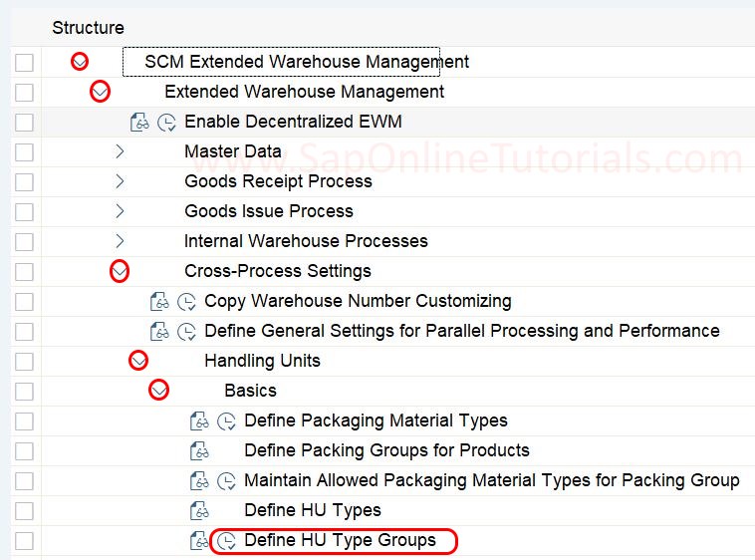The image size is (755, 560).
Task: Tick checkbox for Cross-Process Settings row
Action: pyautogui.click(x=24, y=272)
